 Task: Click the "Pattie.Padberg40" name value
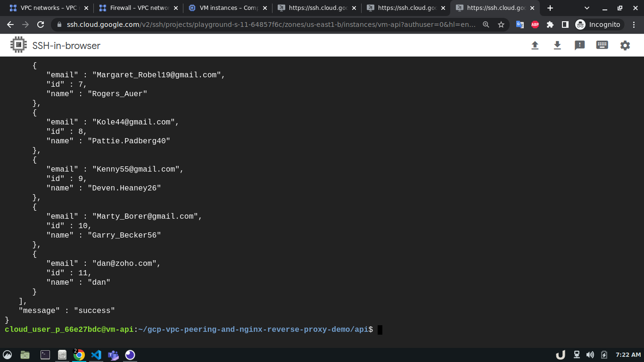(129, 141)
